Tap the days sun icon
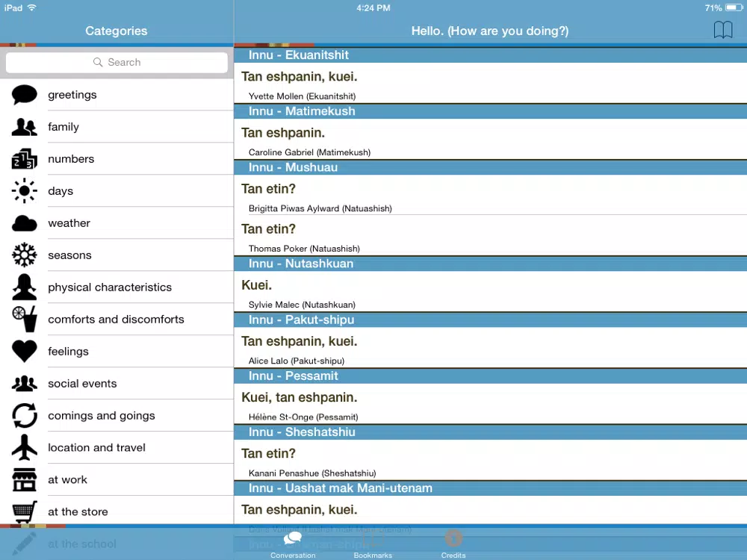 (x=25, y=191)
